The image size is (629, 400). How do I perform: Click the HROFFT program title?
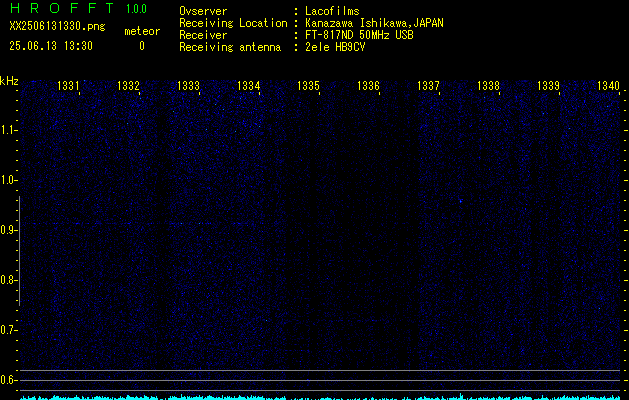62,8
